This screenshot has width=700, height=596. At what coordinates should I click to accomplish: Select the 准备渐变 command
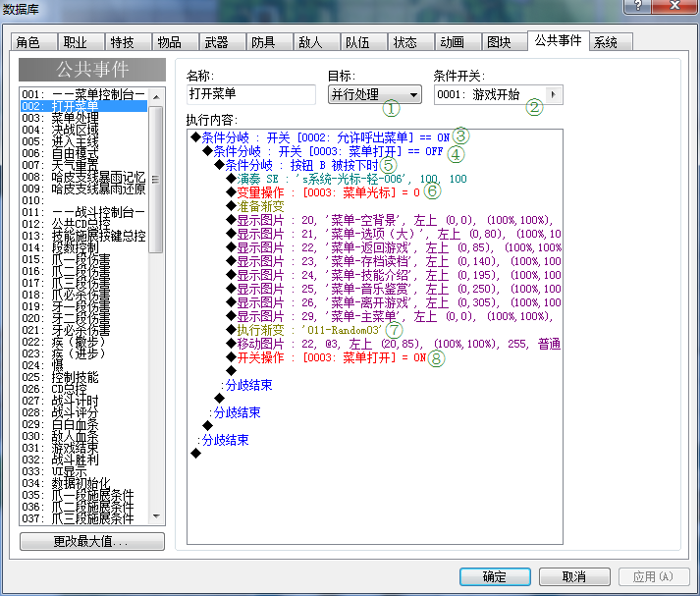point(255,206)
